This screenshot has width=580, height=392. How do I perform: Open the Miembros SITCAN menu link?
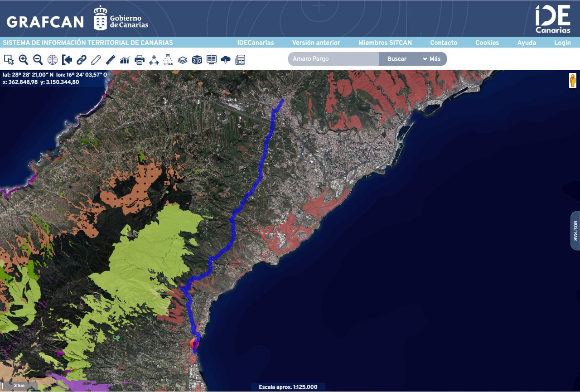coord(385,43)
